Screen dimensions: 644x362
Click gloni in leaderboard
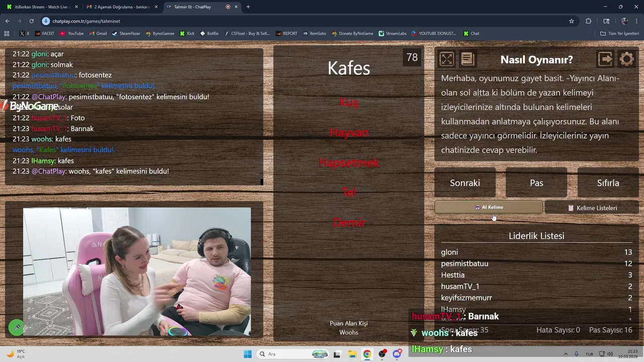coord(449,252)
